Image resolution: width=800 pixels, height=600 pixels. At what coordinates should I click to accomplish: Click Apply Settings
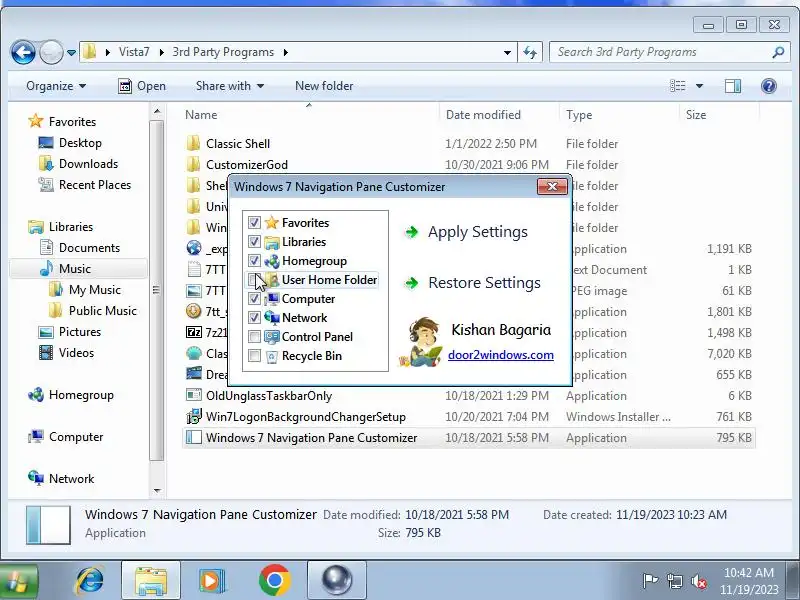click(x=478, y=232)
